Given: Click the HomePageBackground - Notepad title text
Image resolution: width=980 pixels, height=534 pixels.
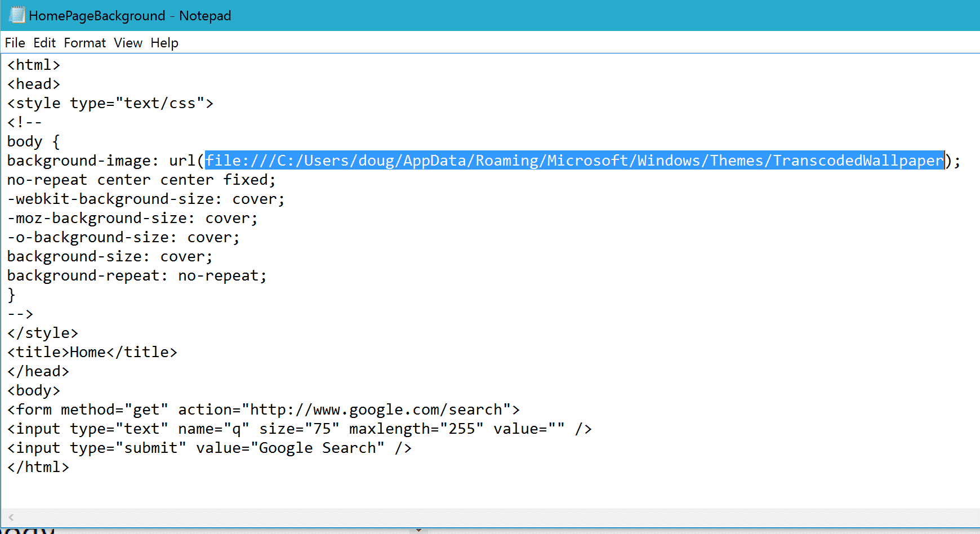Looking at the screenshot, I should tap(130, 16).
